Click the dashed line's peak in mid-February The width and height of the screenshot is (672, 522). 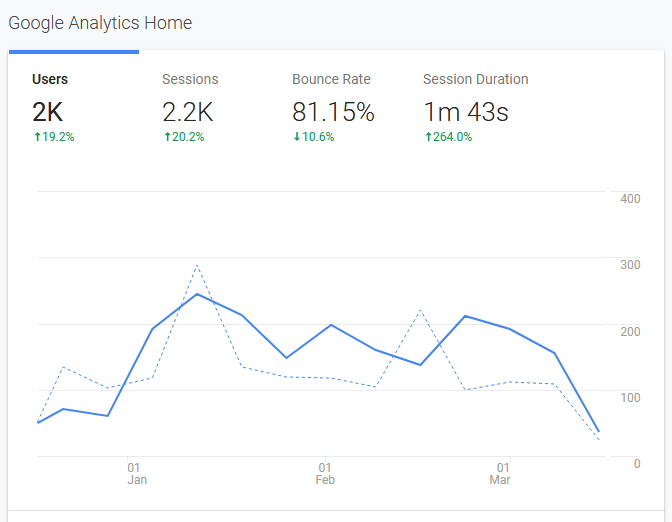point(420,310)
